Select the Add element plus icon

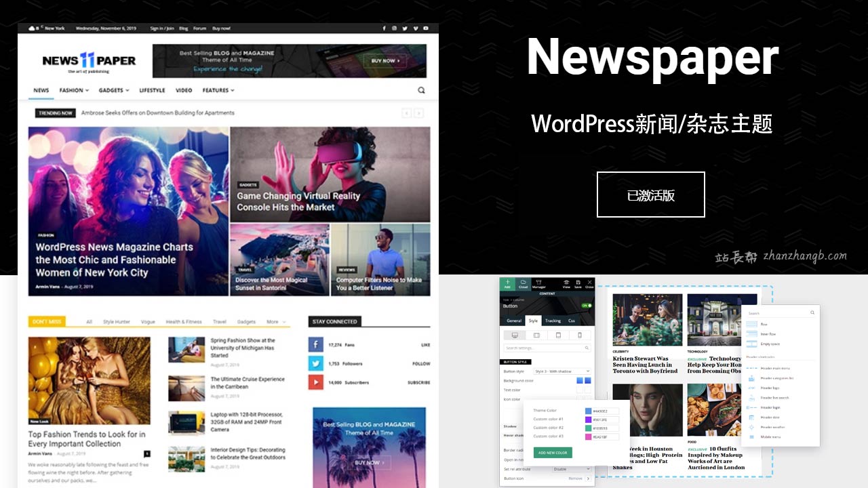[x=507, y=282]
